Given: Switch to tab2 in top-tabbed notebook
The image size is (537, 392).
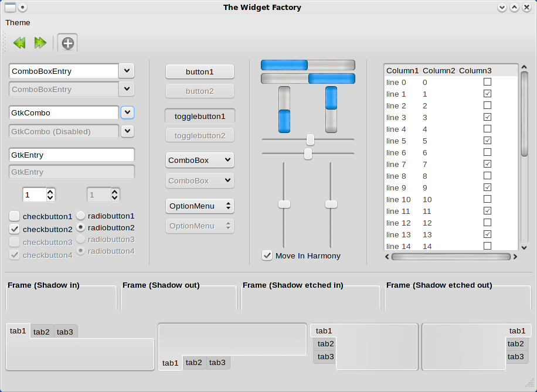Looking at the screenshot, I should click(42, 332).
